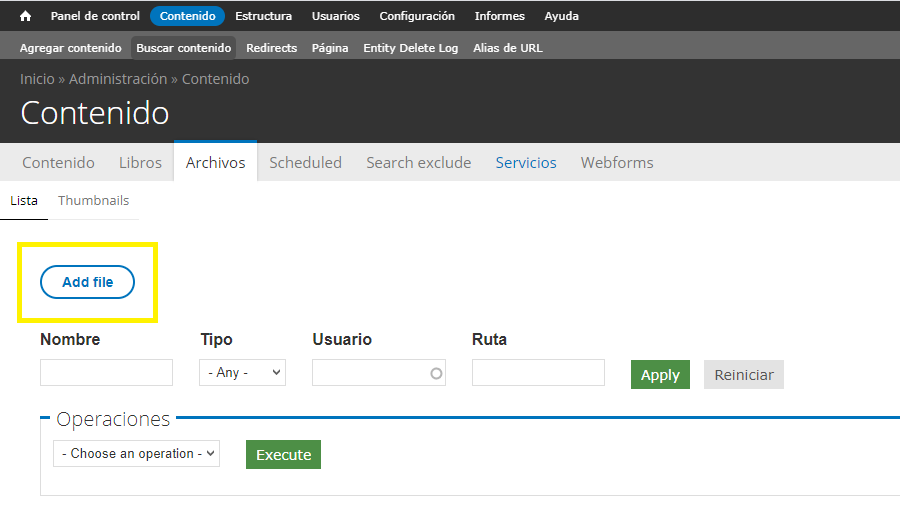Click the Nombre text field
This screenshot has width=900, height=505.
(x=106, y=372)
